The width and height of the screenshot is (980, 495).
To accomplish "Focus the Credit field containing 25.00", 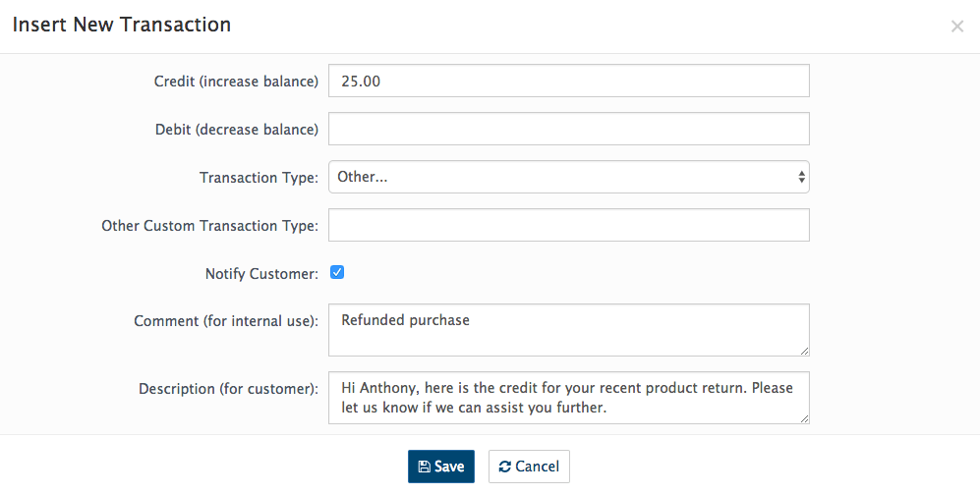I will coord(569,81).
